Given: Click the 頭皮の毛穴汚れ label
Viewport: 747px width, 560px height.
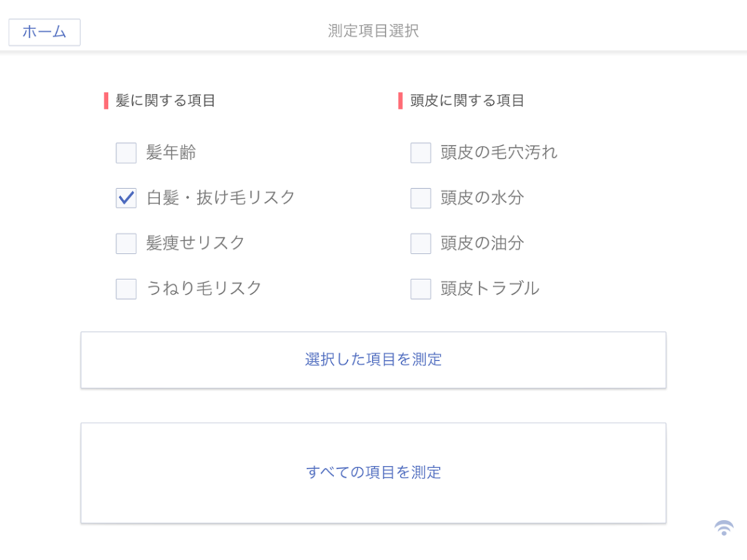Looking at the screenshot, I should click(x=499, y=153).
